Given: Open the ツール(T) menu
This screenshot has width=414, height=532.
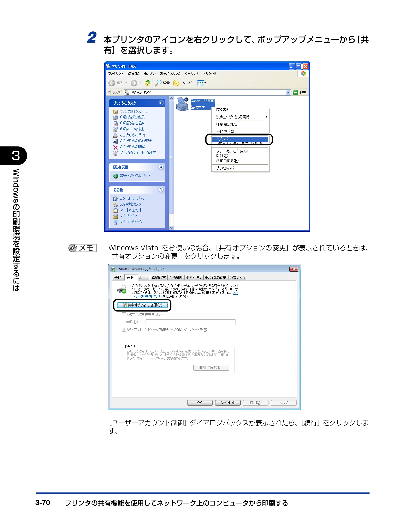Looking at the screenshot, I should click(191, 73).
